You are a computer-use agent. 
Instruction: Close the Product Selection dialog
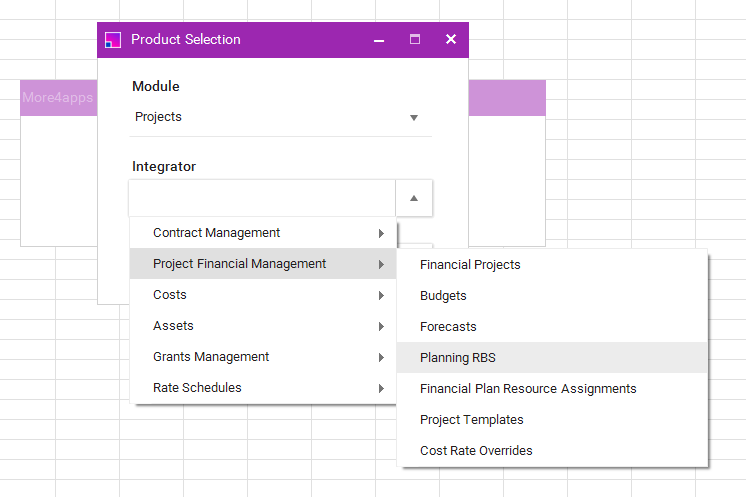pyautogui.click(x=451, y=39)
